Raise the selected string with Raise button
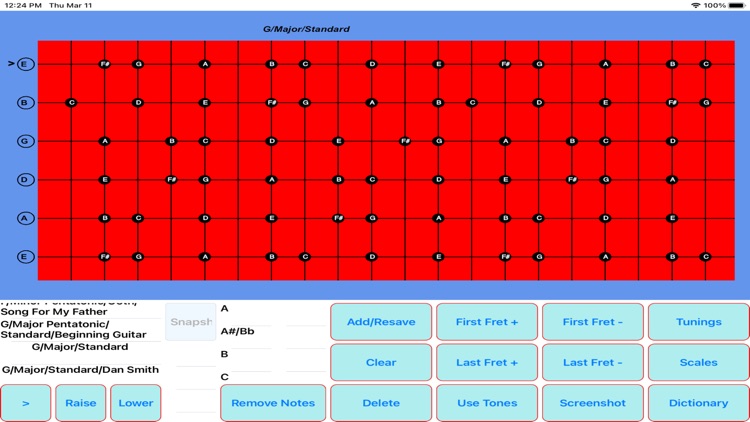 [80, 403]
